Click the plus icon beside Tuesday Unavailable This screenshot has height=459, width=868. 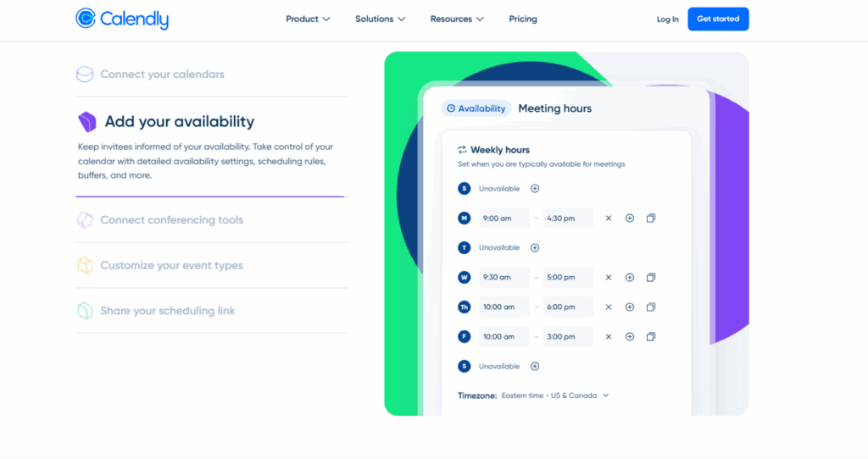[535, 248]
